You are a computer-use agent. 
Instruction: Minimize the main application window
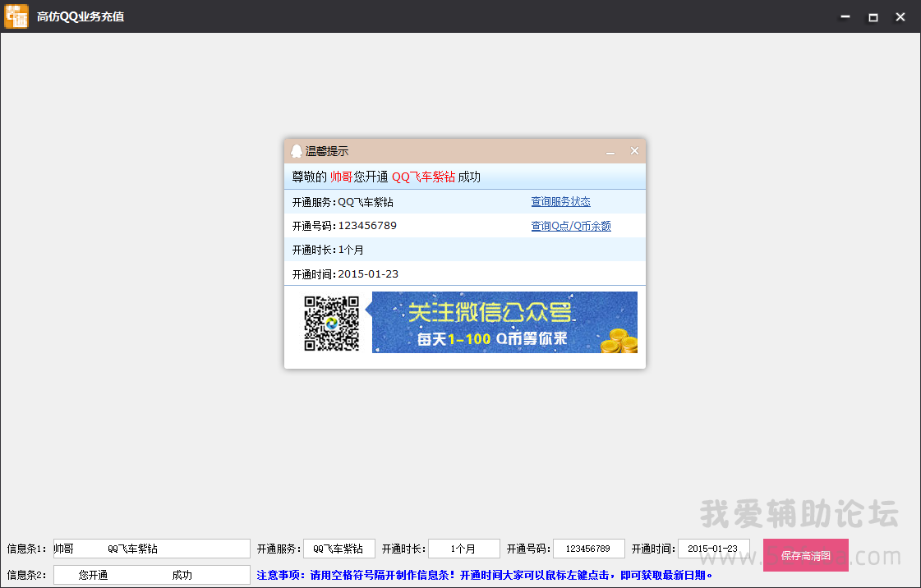845,17
